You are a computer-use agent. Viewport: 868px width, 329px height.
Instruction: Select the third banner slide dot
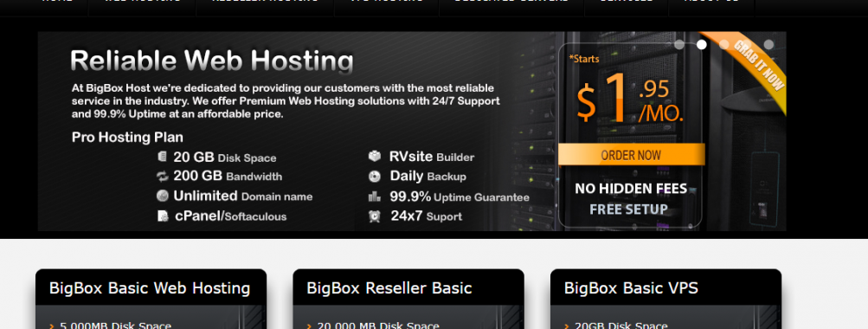(x=723, y=44)
